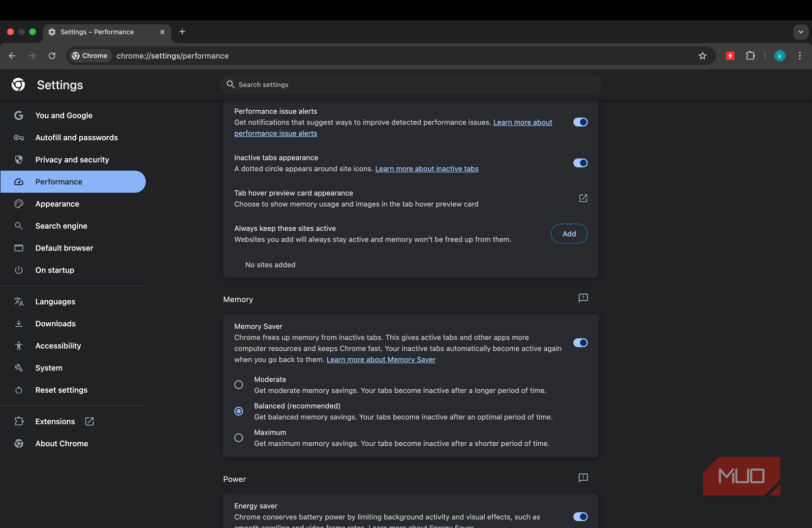Screen dimensions: 812x528
Task: Toggle Performance issue alerts switch
Action: 580,122
